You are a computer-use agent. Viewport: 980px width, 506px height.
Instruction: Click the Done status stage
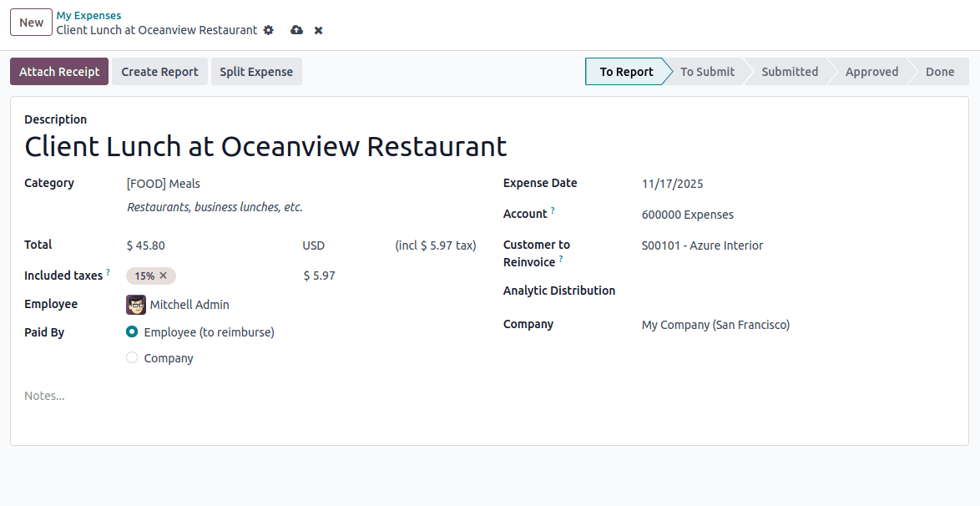939,71
